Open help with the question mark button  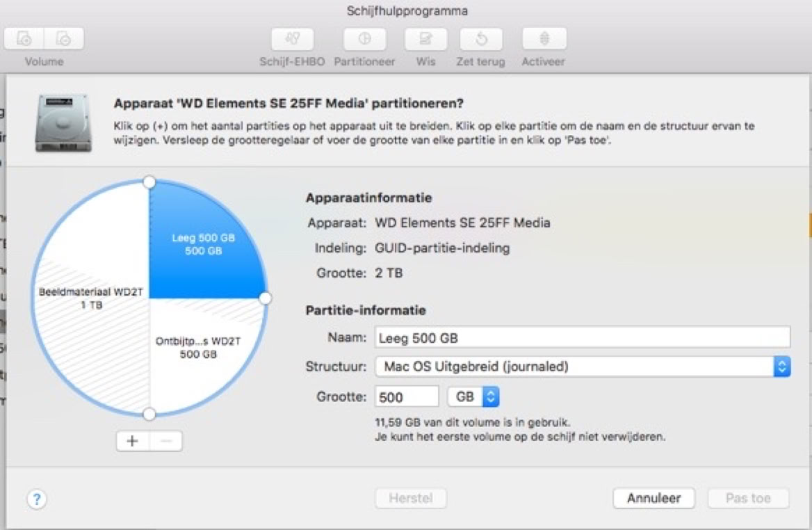(36, 499)
